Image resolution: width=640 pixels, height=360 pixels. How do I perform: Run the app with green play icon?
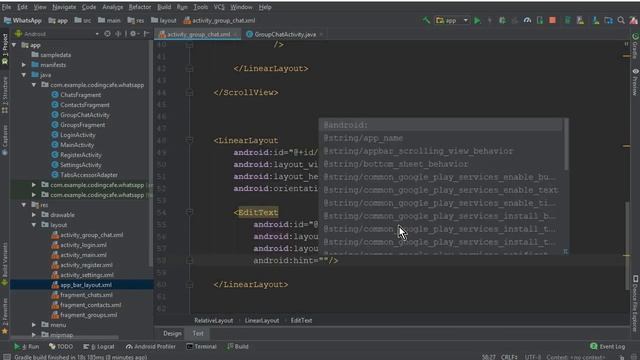477,20
